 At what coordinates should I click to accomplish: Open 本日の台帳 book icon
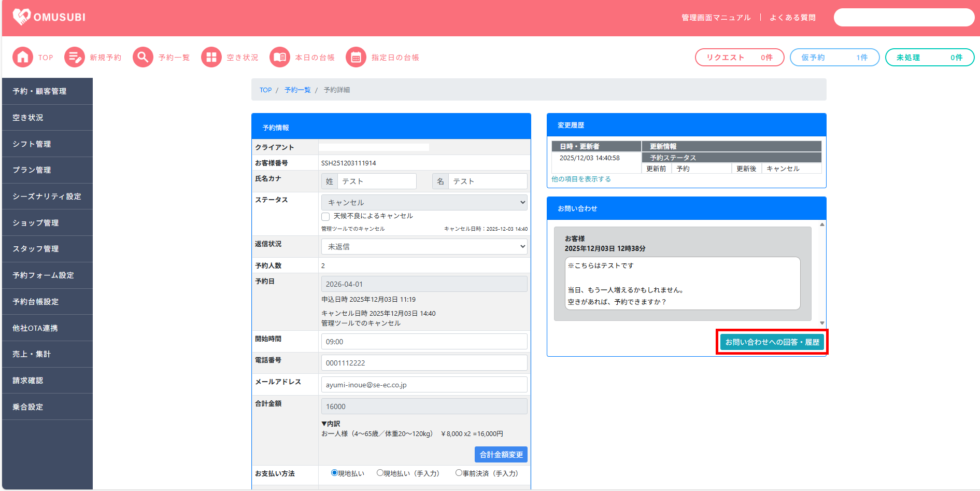pyautogui.click(x=280, y=58)
